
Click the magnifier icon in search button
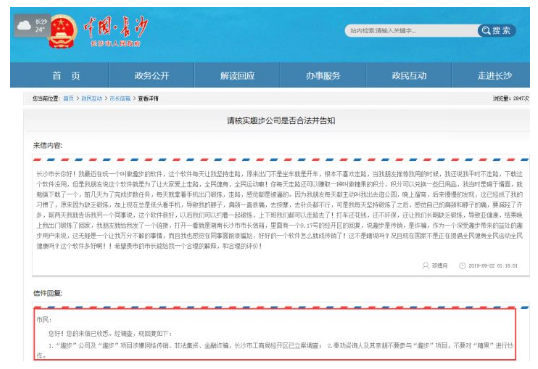(x=486, y=31)
